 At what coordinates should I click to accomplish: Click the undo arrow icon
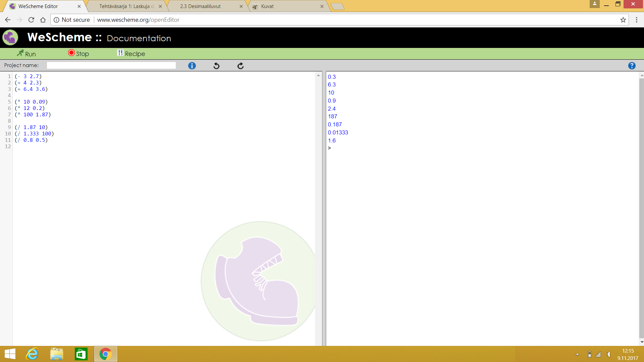click(216, 66)
